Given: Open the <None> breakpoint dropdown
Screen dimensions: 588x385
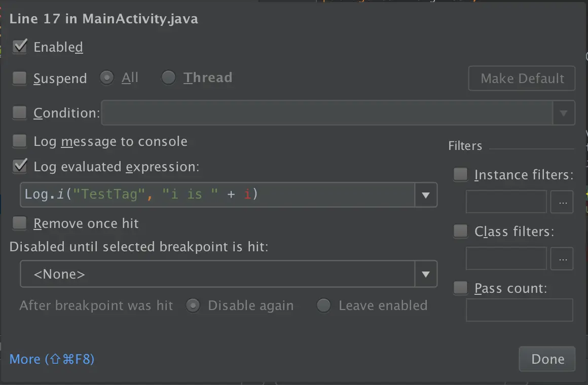Looking at the screenshot, I should coord(425,275).
